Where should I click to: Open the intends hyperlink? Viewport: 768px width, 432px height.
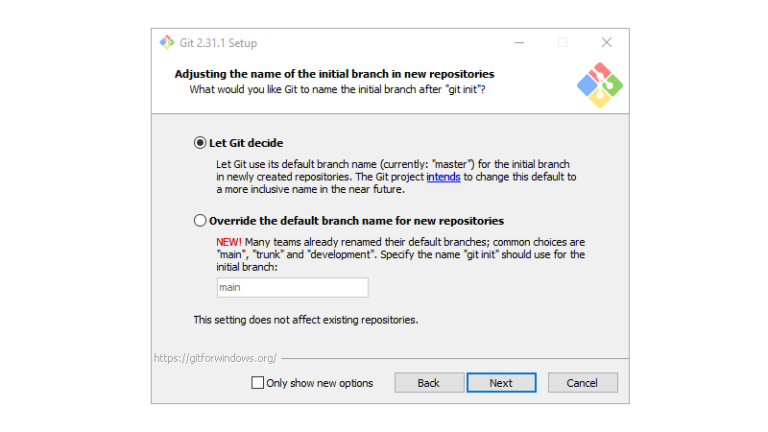pyautogui.click(x=443, y=177)
